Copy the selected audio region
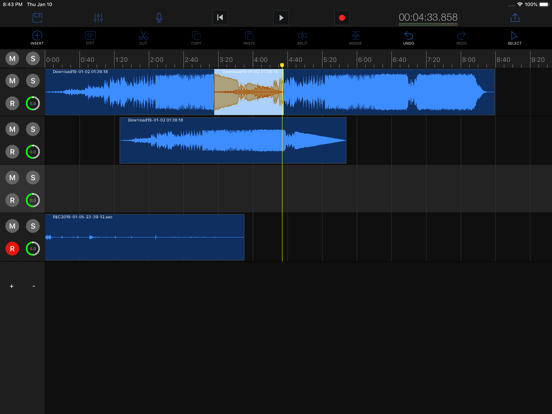 coord(196,38)
